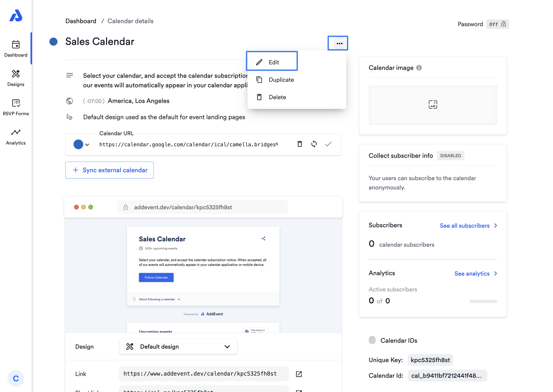553x392 pixels.
Task: Click the Collect subscriber info DISABLED badge
Action: coord(450,156)
